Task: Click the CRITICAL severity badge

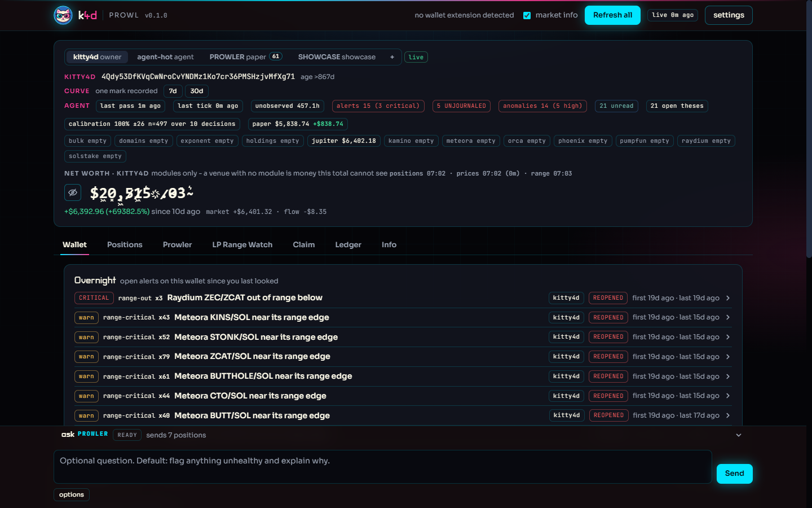Action: pos(94,298)
